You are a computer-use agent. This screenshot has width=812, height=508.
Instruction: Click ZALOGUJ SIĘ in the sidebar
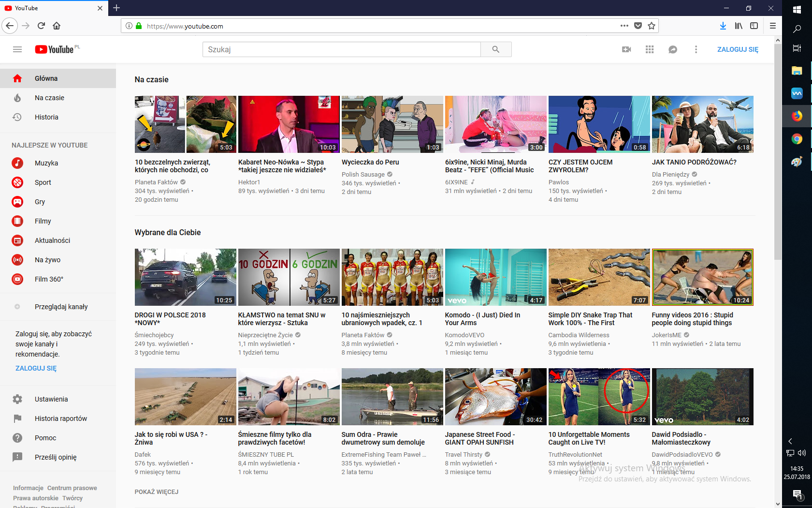pos(36,368)
